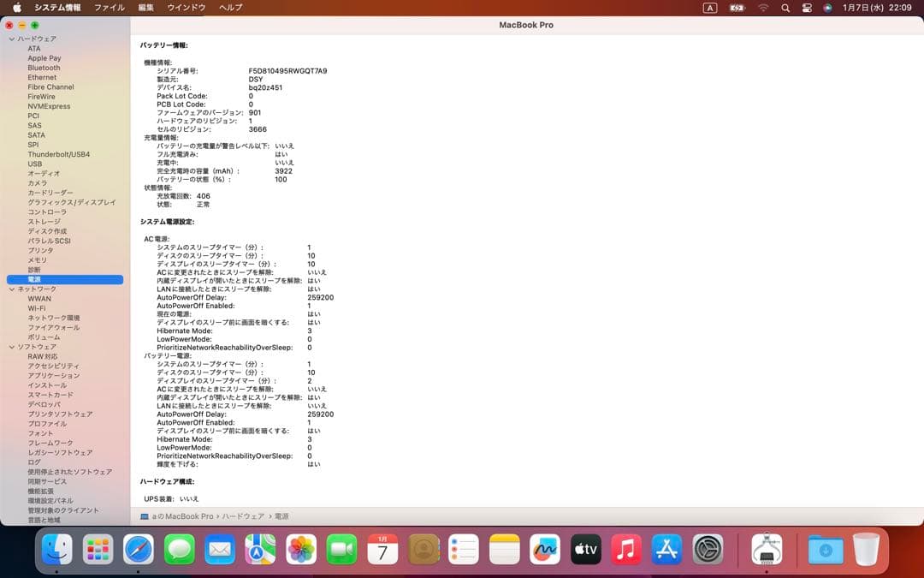Open Maps from the Dock

259,551
